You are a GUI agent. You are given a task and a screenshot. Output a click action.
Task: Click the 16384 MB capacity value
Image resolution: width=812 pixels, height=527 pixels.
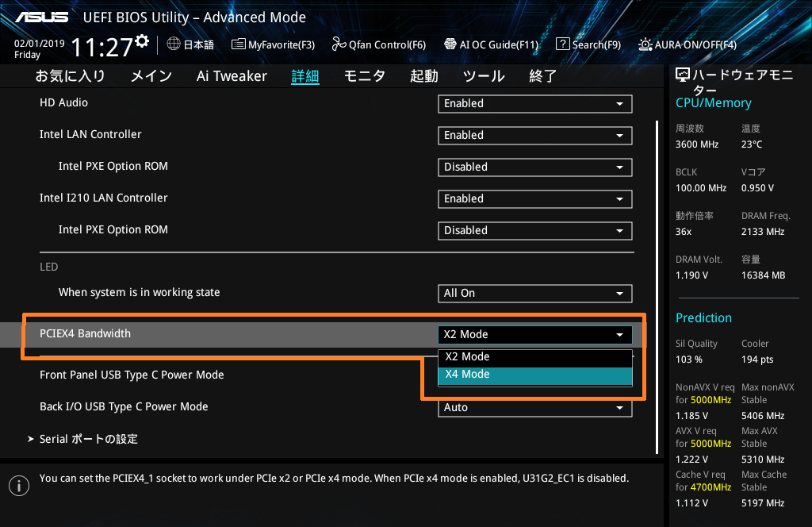tap(764, 275)
